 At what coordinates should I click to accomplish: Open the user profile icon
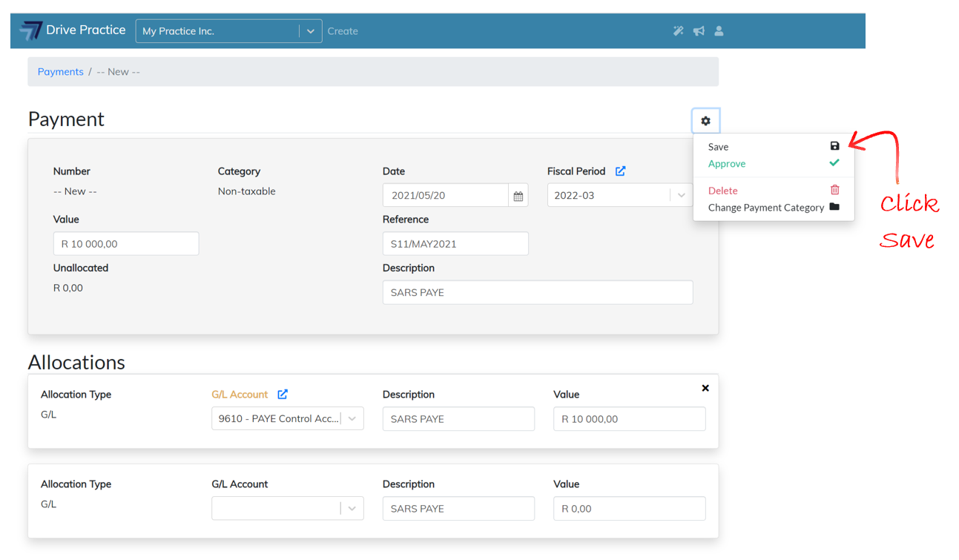click(x=719, y=31)
